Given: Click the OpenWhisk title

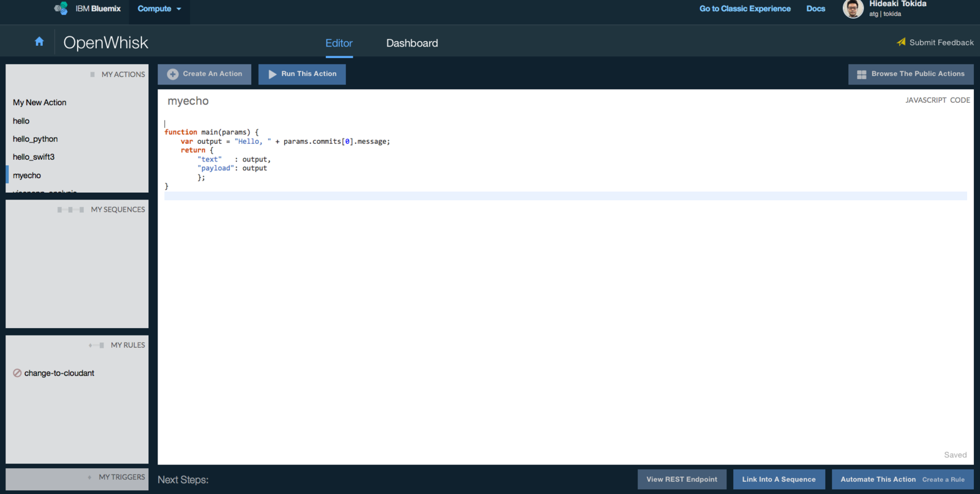Looking at the screenshot, I should [x=105, y=42].
